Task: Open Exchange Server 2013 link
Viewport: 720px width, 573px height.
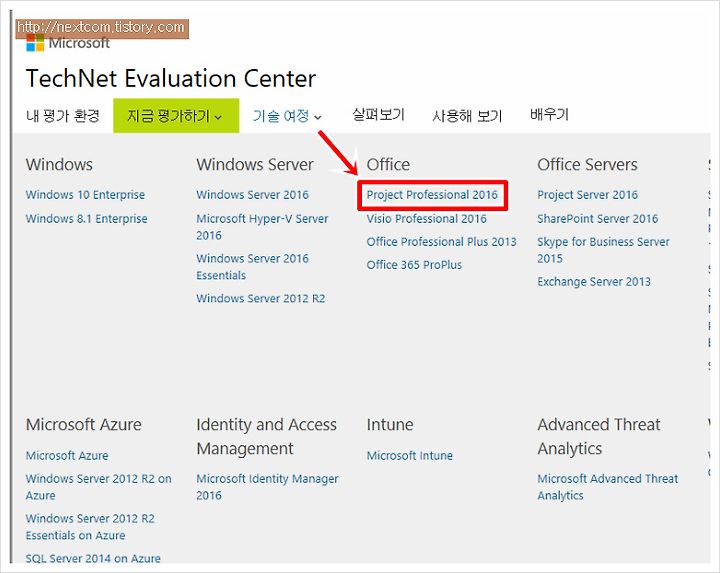Action: tap(594, 281)
